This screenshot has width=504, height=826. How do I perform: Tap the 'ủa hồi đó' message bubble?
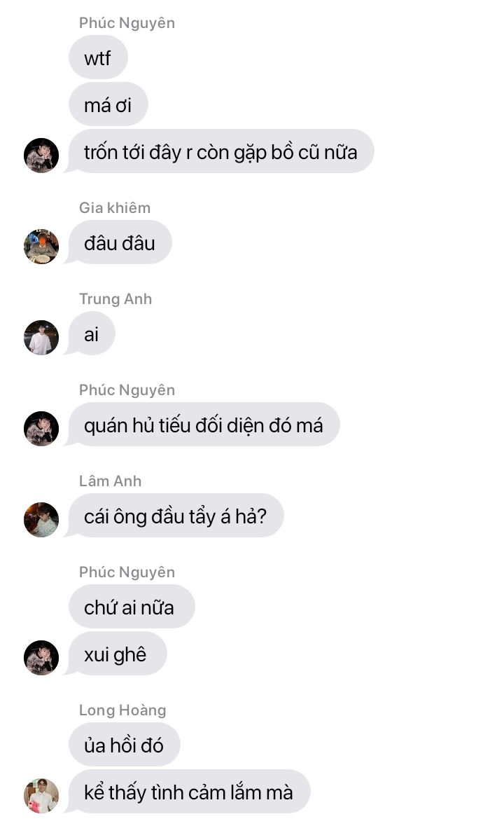pyautogui.click(x=124, y=745)
